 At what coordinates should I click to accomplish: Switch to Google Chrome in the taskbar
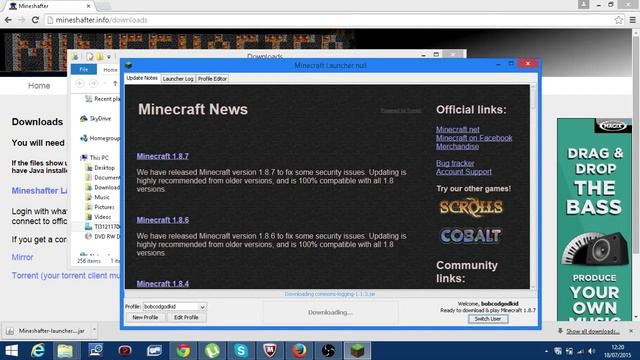tap(183, 351)
